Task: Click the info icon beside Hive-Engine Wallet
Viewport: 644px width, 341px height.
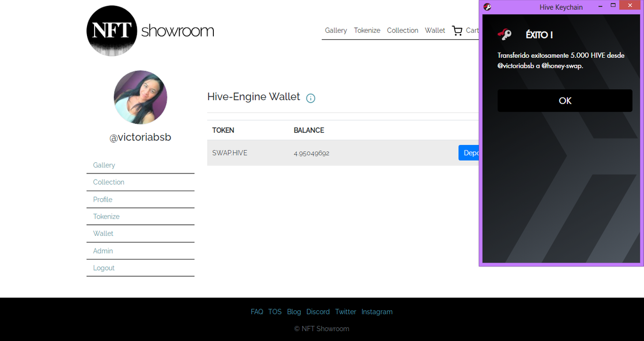Action: tap(311, 98)
